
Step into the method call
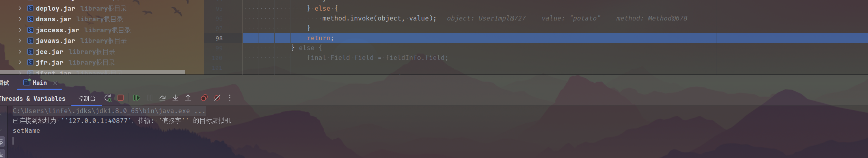pyautogui.click(x=175, y=98)
